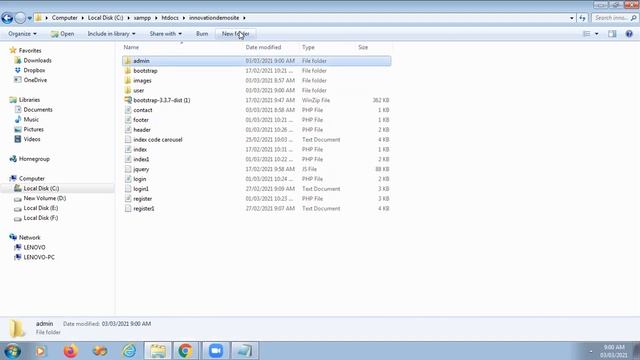Sort by the Size column header

coord(363,47)
